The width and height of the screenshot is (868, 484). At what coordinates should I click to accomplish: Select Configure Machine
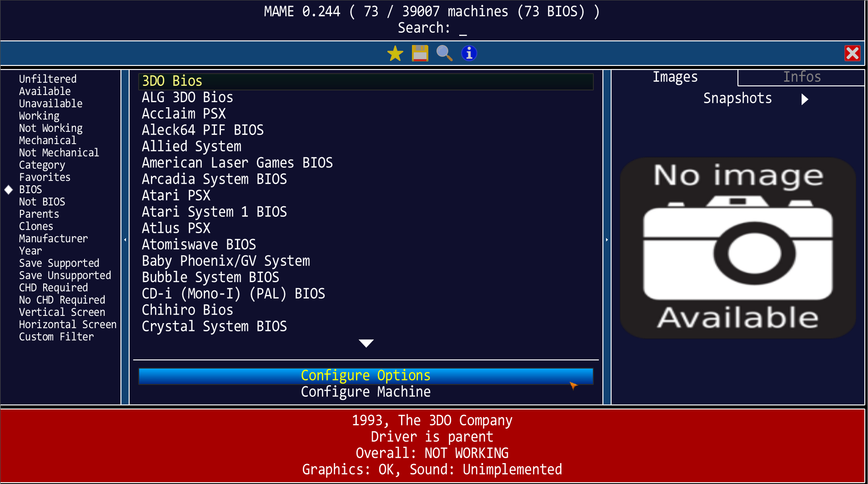click(x=366, y=392)
